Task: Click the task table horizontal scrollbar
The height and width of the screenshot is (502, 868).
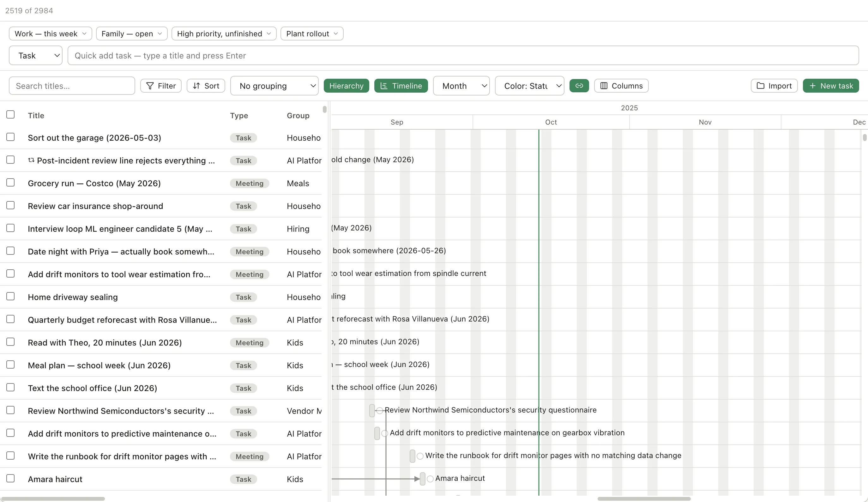Action: (x=53, y=499)
